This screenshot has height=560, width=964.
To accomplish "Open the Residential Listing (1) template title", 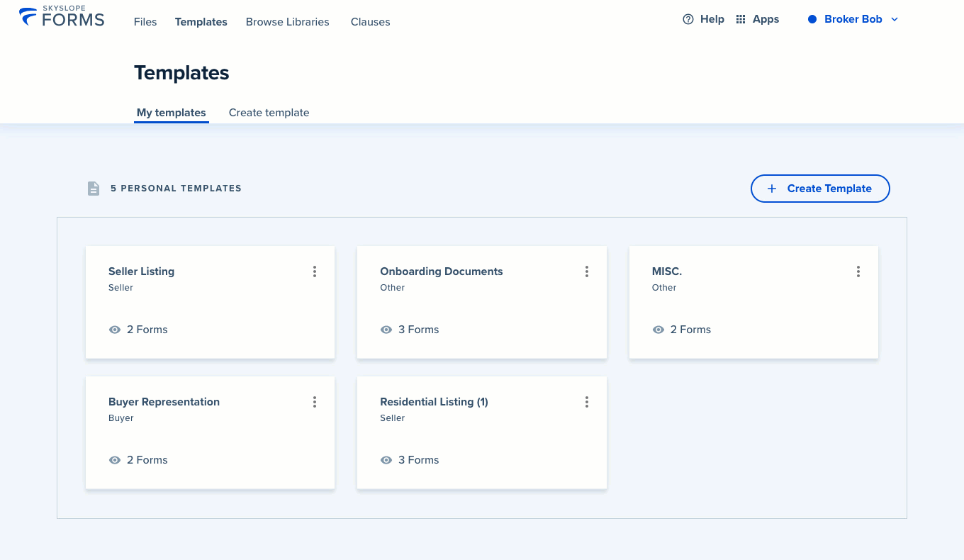I will click(434, 402).
